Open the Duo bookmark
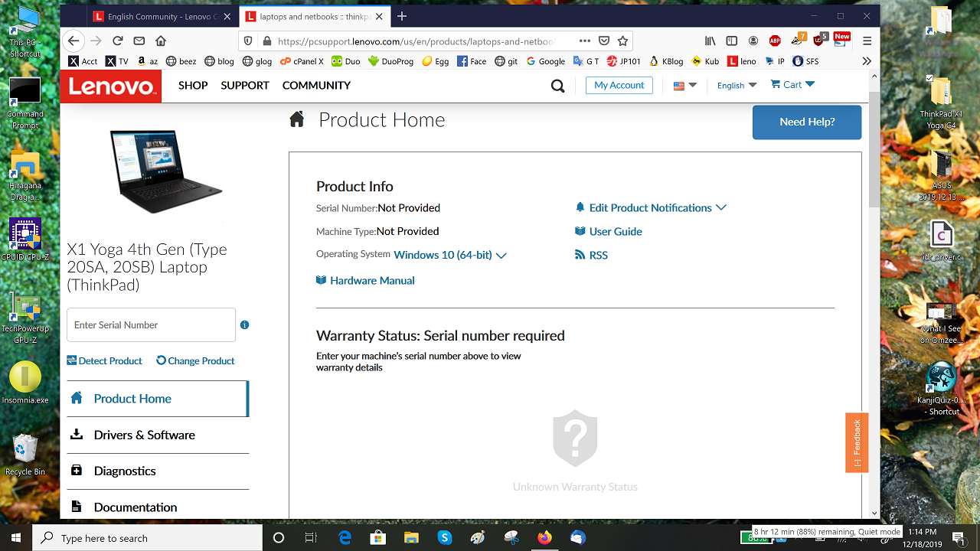 tap(345, 61)
